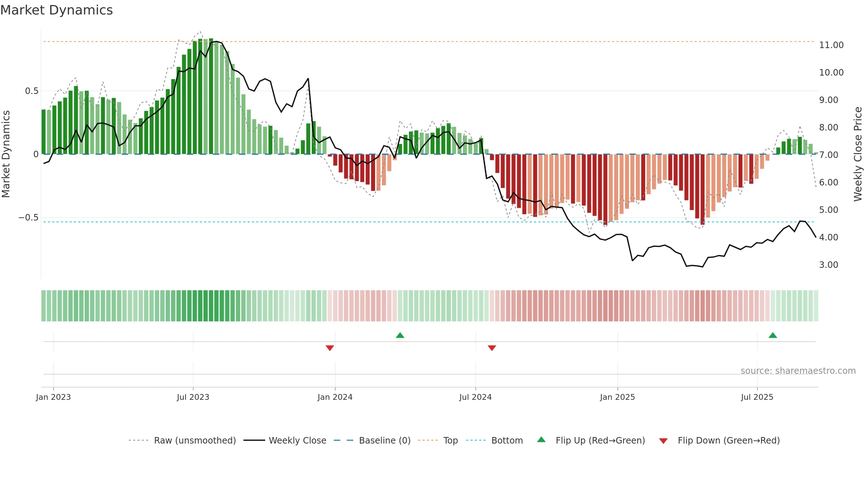Select the flip-down marker near Jan 2024
This screenshot has height=488, width=868.
(330, 348)
